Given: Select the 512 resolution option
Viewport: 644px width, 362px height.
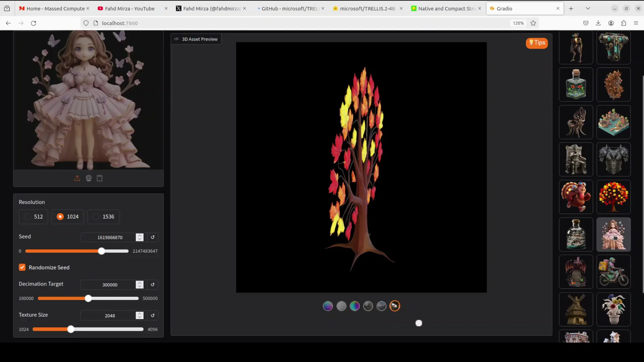Looking at the screenshot, I should (34, 217).
